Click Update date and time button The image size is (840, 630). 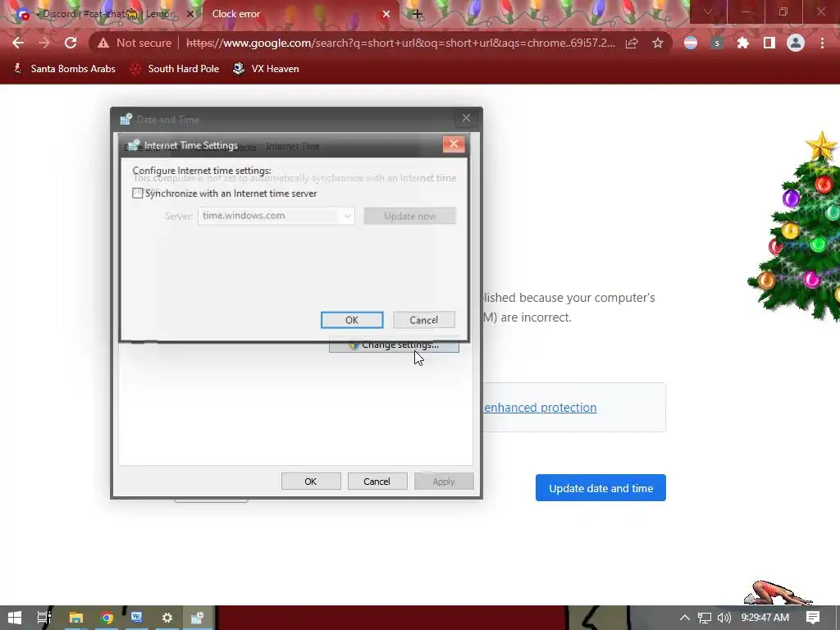pos(600,488)
